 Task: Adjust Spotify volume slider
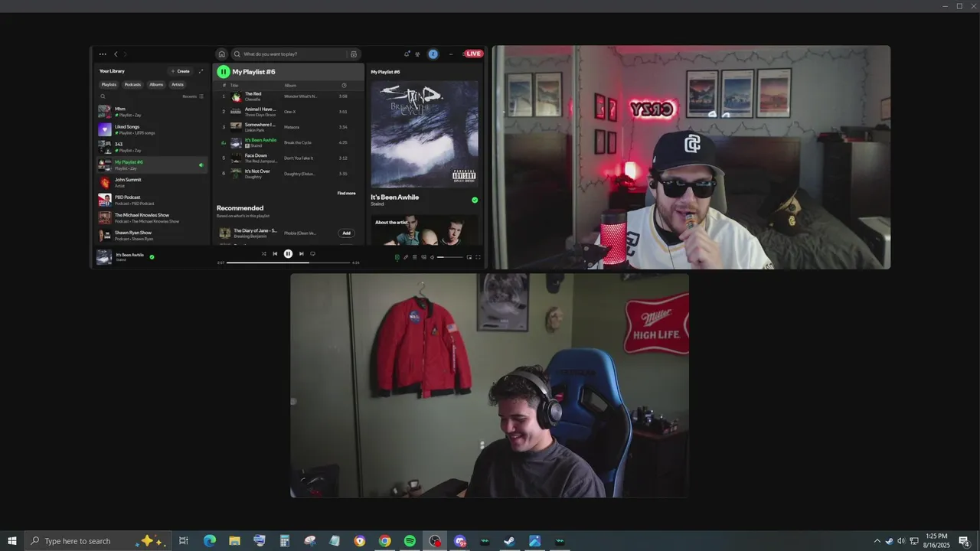point(450,257)
